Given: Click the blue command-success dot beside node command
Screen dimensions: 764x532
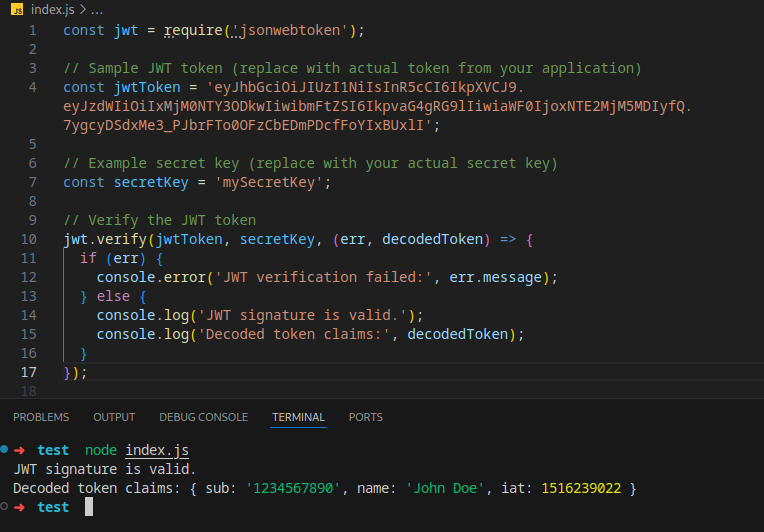Looking at the screenshot, I should click(4, 449).
